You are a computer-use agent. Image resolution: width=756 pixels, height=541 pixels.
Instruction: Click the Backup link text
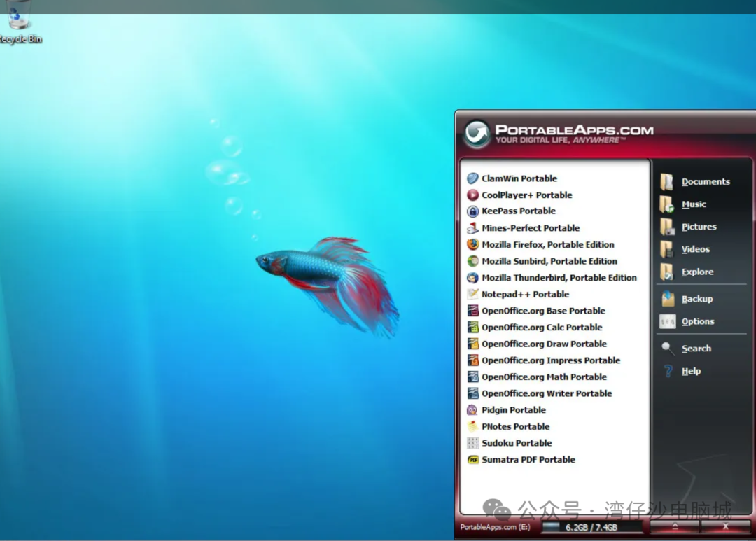coord(697,299)
